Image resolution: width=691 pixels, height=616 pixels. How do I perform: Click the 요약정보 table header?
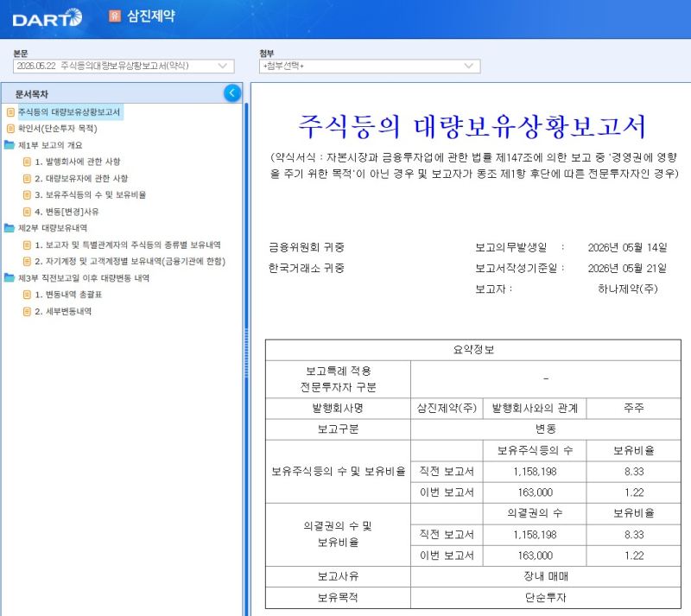[x=473, y=350]
